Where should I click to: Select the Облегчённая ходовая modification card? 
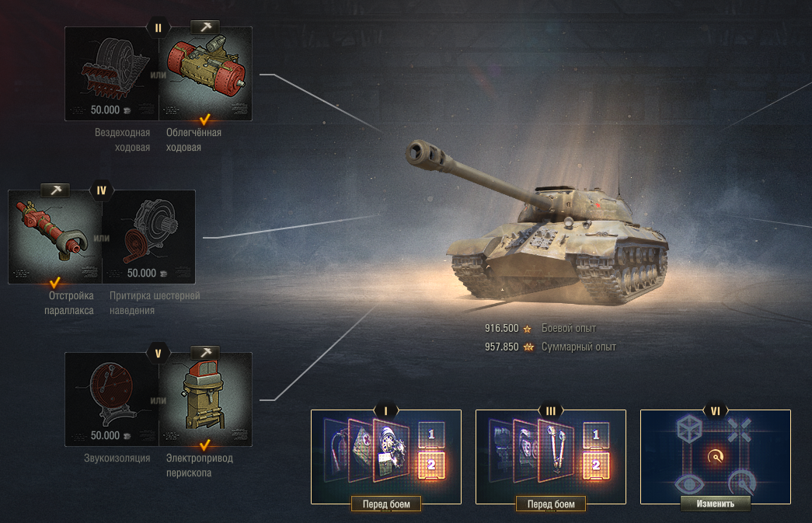[205, 74]
